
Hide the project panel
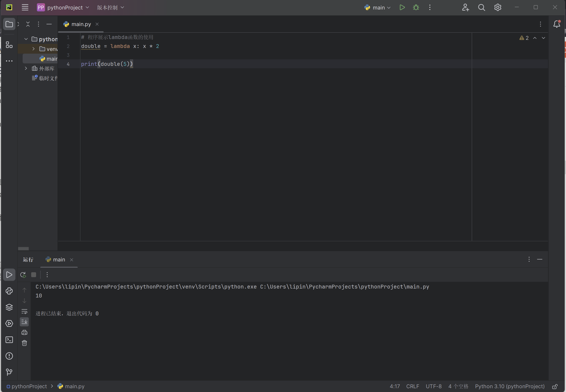click(x=49, y=24)
